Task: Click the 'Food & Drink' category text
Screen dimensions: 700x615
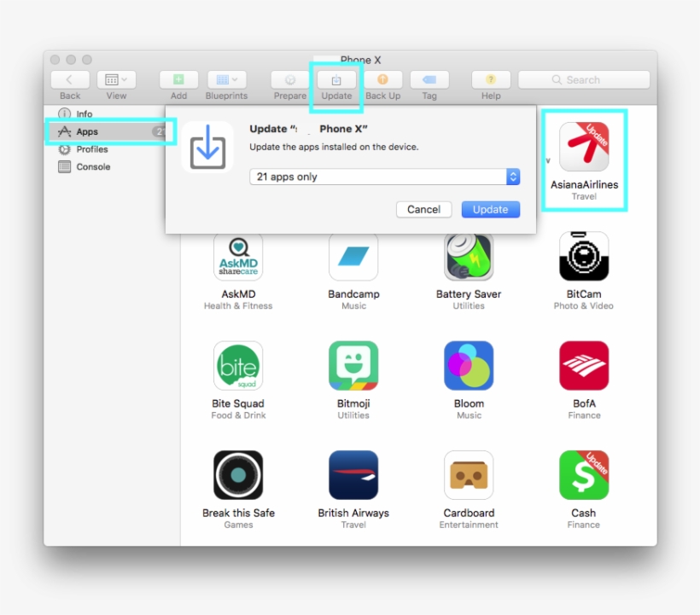Action: click(238, 415)
